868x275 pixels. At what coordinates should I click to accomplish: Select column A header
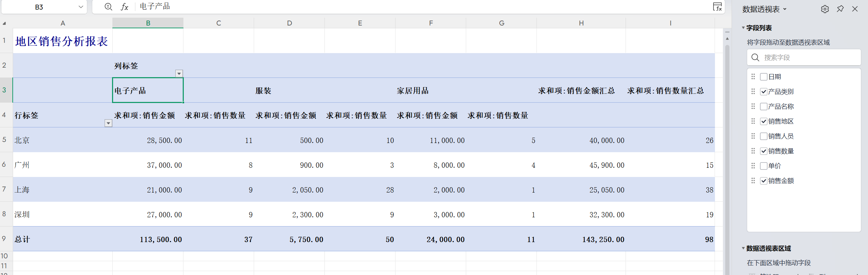coord(63,23)
